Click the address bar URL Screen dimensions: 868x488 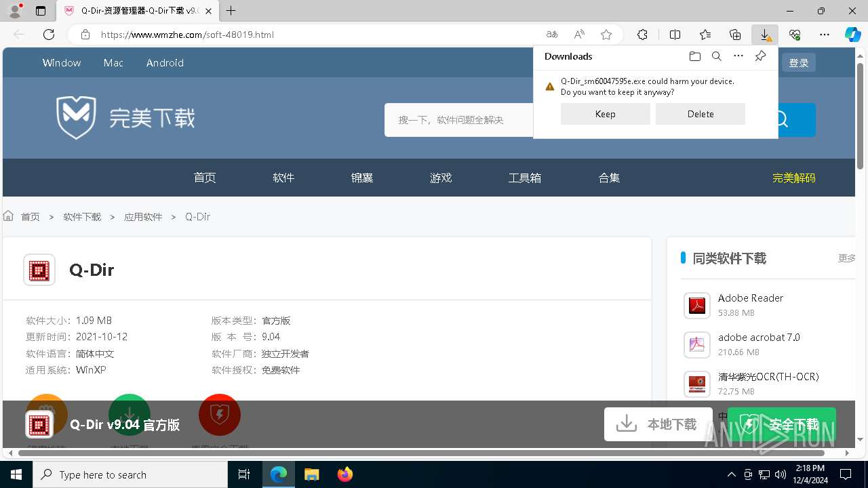[187, 35]
